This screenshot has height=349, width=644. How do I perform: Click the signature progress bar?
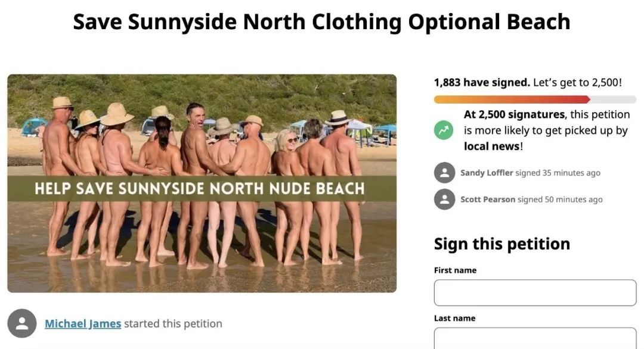[535, 99]
